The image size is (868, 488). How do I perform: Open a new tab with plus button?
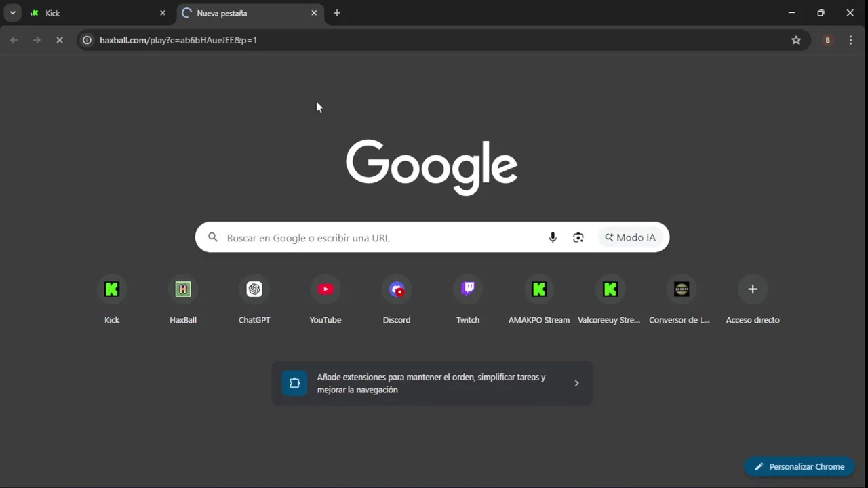point(337,13)
